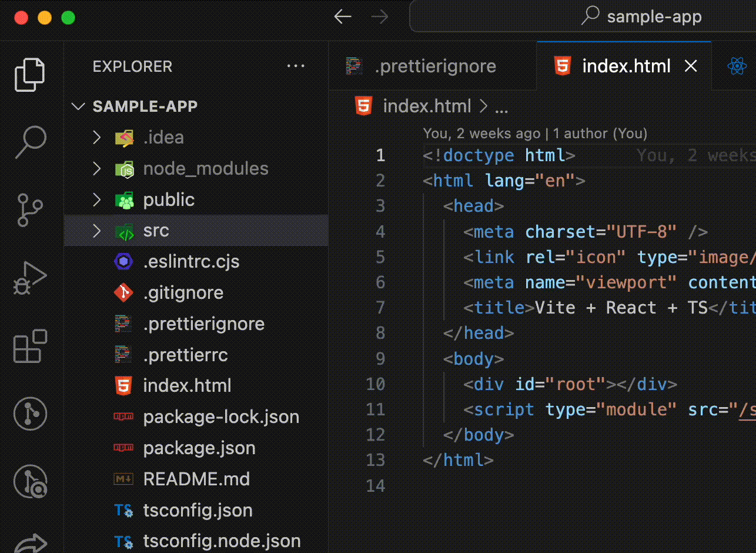Click the node_modules folder icon
756x553 pixels.
coord(125,169)
